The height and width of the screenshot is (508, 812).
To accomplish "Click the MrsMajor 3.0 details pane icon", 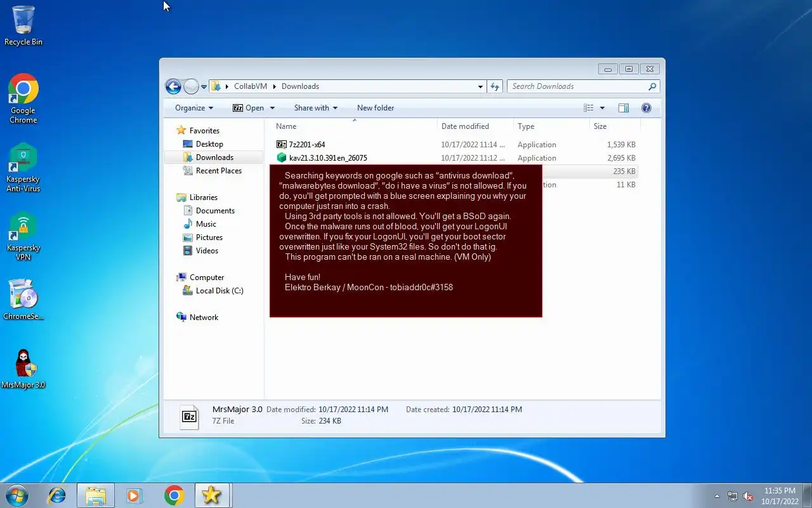I will pos(189,417).
